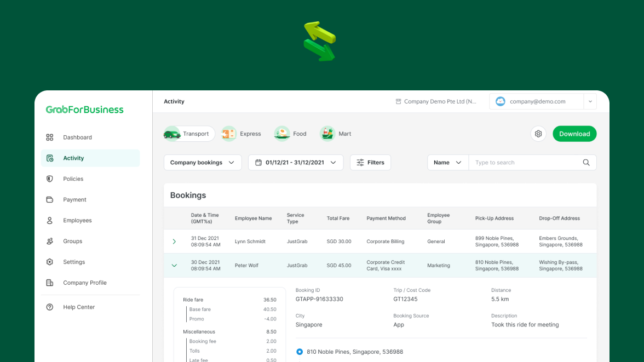Select the Employees sidebar icon

pyautogui.click(x=49, y=220)
